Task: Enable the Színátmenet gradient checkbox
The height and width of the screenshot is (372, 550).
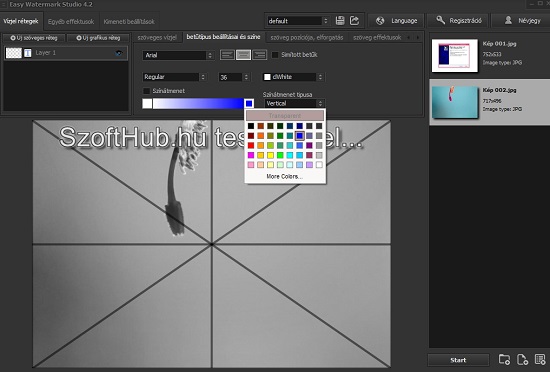Action: tap(147, 91)
